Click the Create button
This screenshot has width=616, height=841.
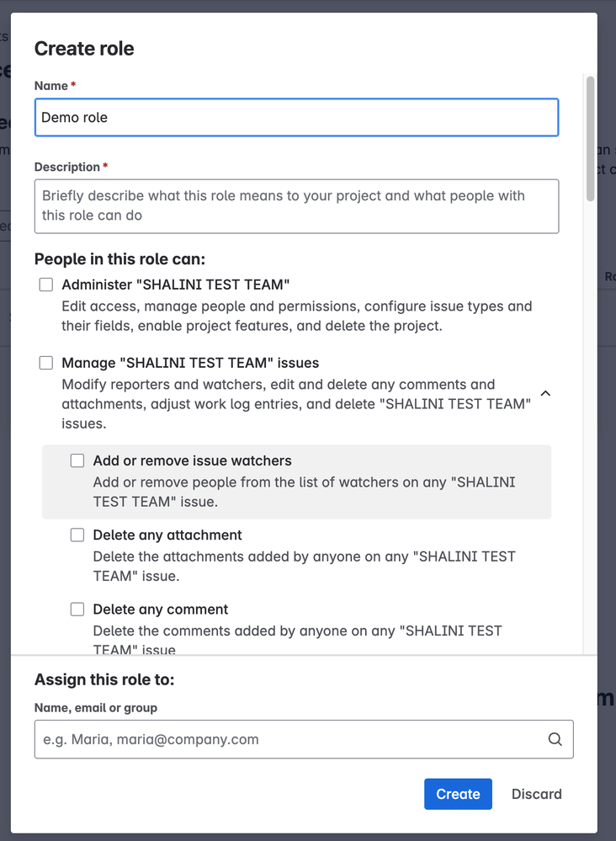[458, 794]
